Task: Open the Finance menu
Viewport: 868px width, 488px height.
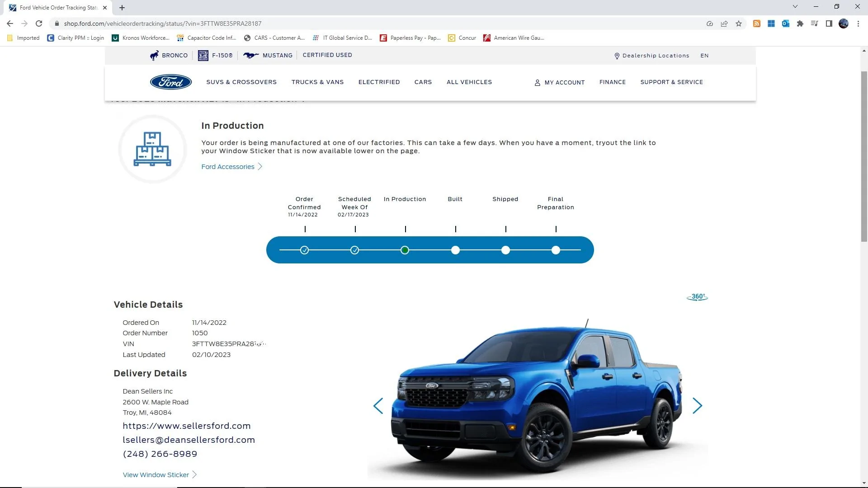Action: (x=613, y=82)
